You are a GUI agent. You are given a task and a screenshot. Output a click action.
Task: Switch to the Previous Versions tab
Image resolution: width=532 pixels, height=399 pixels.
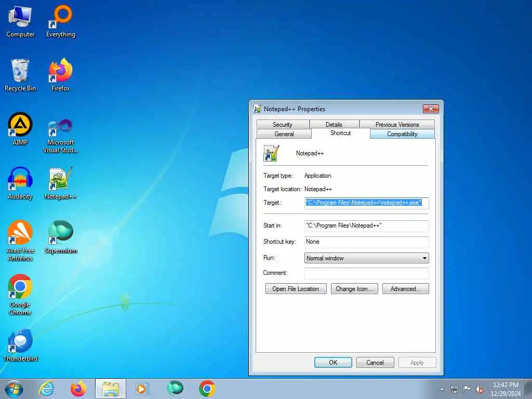point(397,124)
